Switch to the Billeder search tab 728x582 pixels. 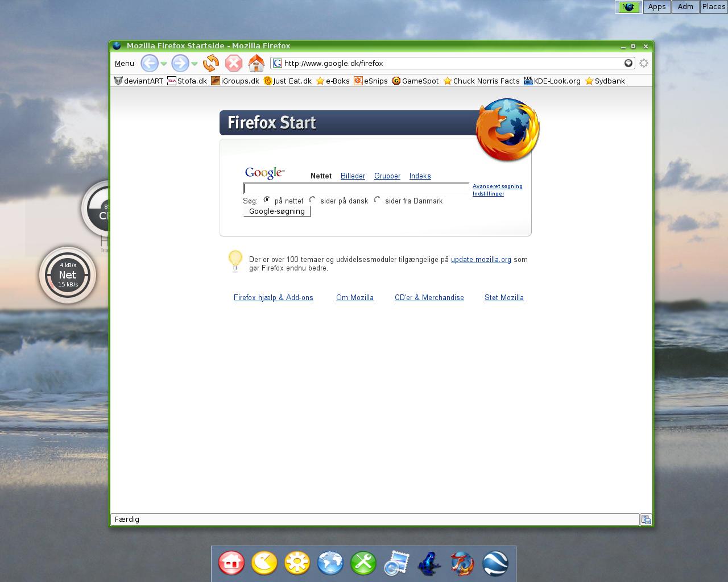click(x=353, y=176)
